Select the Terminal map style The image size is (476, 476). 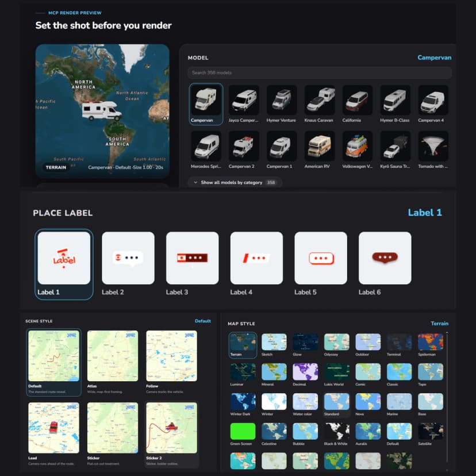399,342
